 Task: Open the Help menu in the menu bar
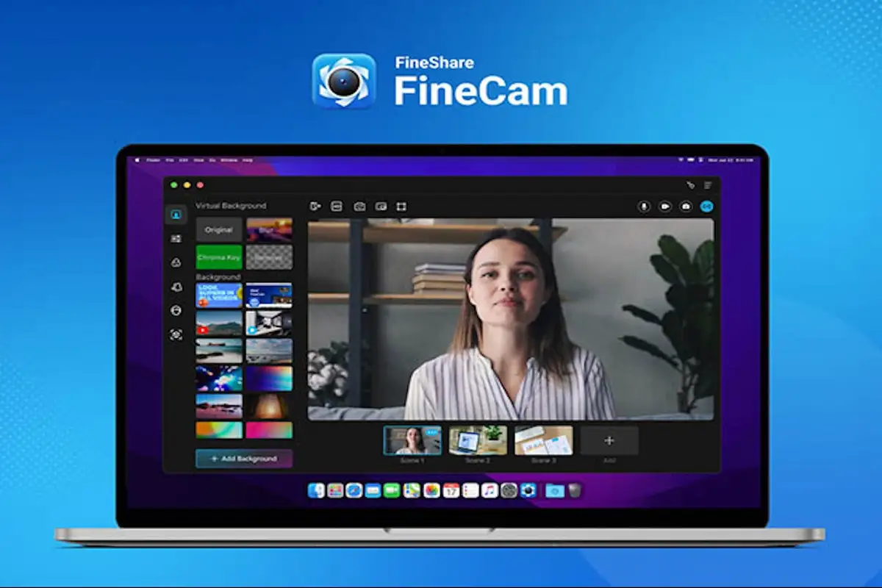(x=248, y=159)
